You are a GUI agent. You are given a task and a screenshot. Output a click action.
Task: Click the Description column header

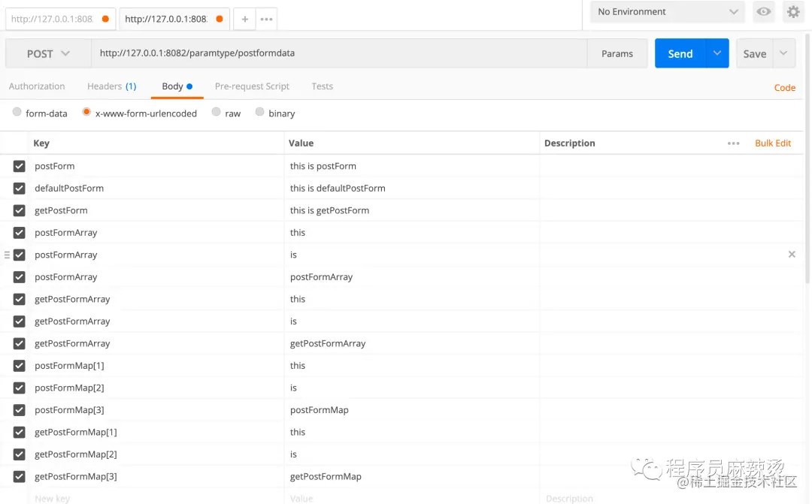[570, 143]
